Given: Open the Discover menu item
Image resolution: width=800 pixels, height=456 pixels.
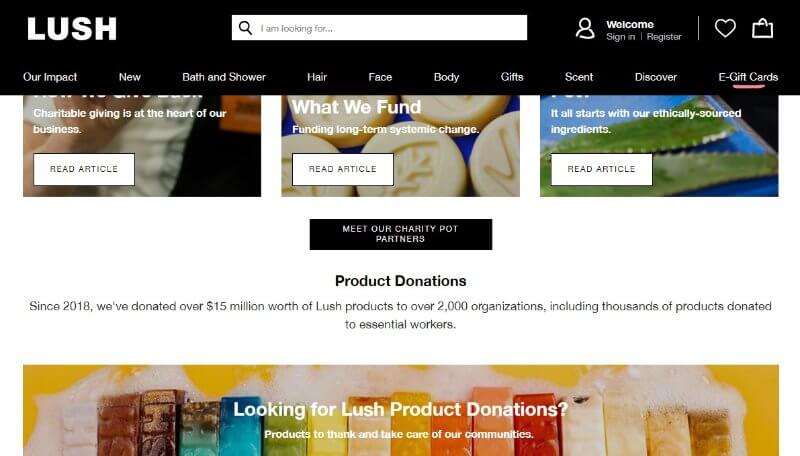Looking at the screenshot, I should point(656,77).
